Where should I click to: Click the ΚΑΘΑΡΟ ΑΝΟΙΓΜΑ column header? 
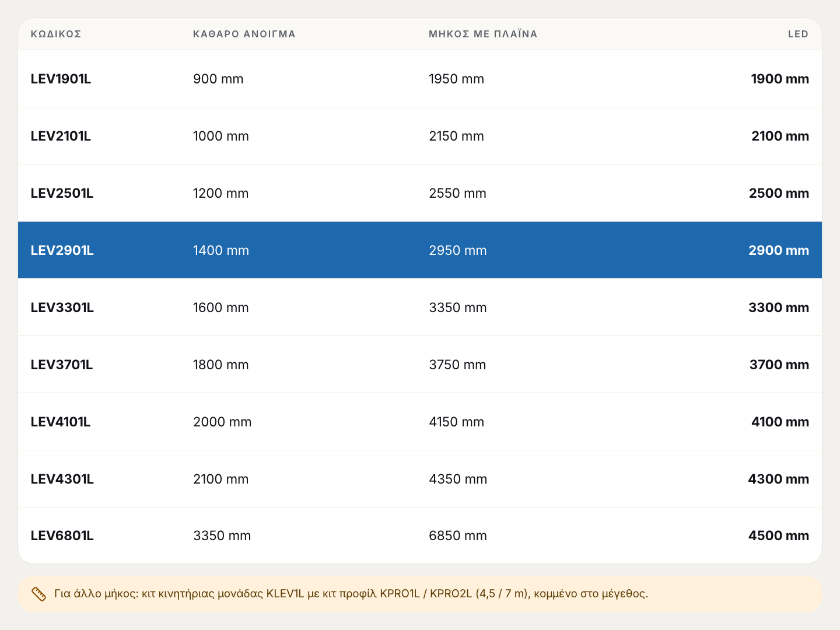tap(244, 34)
